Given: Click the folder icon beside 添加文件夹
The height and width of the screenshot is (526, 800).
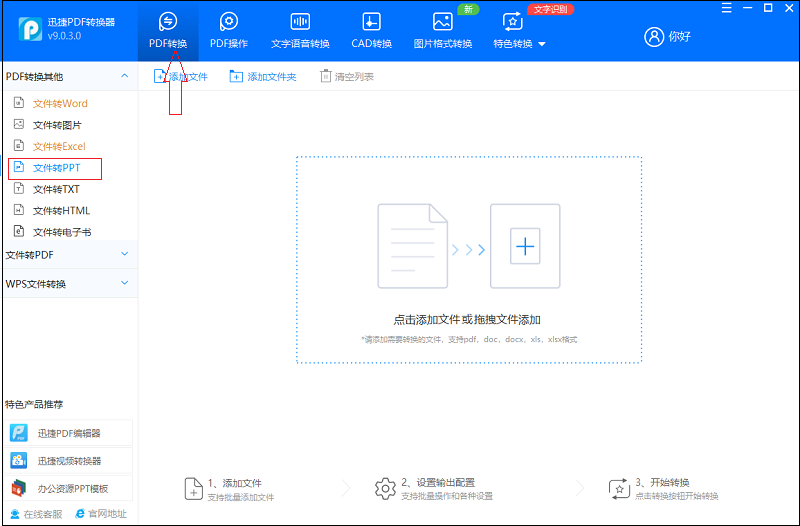Looking at the screenshot, I should pos(236,77).
